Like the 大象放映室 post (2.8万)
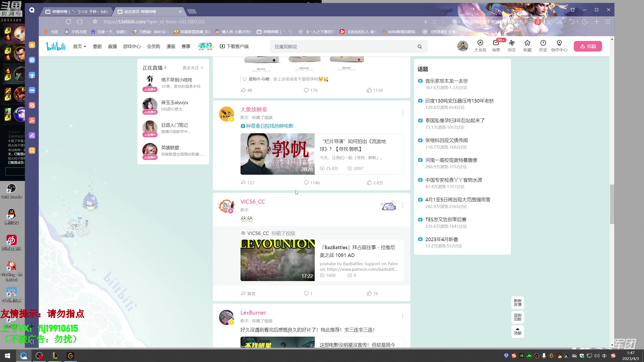644x362 pixels. [375, 183]
